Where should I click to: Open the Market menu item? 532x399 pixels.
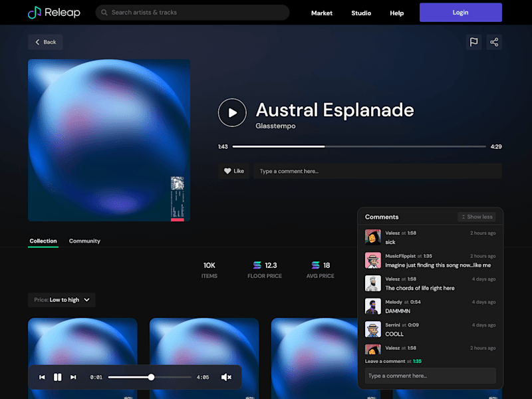point(322,13)
